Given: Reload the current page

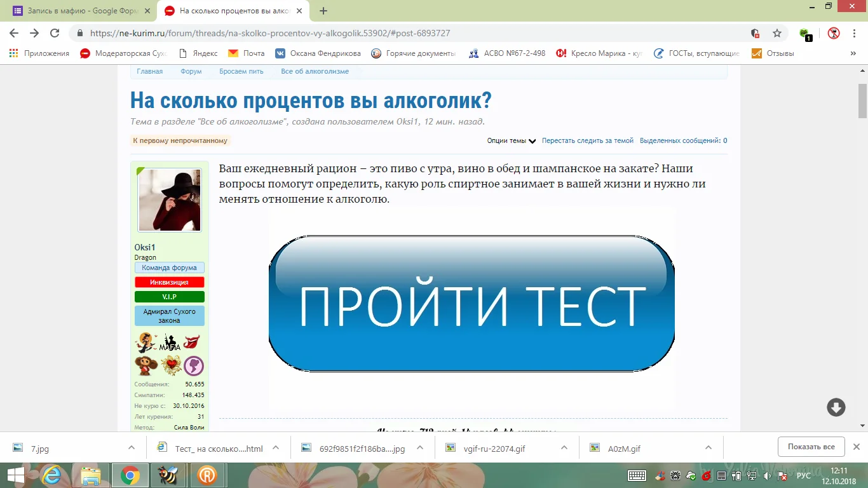Looking at the screenshot, I should click(x=55, y=33).
